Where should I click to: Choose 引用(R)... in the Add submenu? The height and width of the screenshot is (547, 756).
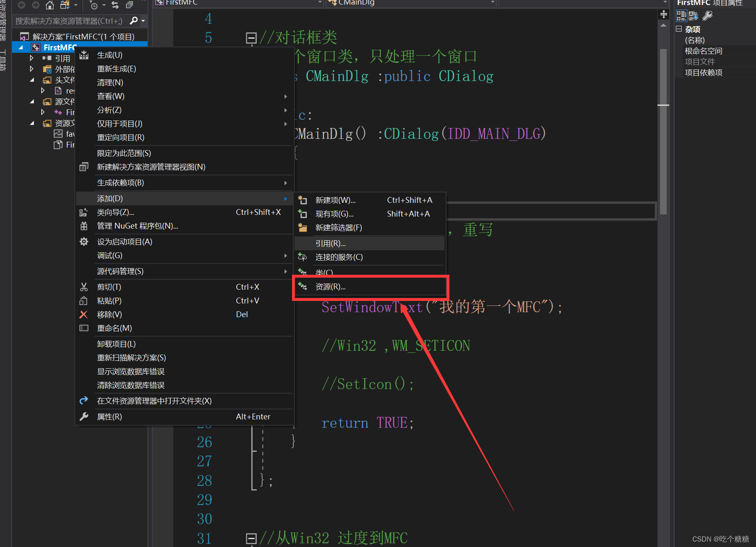pos(370,243)
